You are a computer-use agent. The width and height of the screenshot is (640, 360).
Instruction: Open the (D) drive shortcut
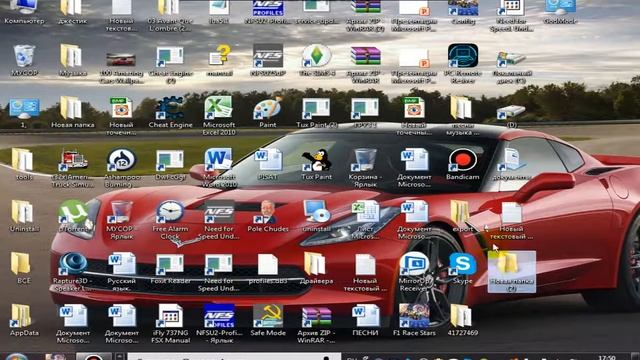pos(511,116)
